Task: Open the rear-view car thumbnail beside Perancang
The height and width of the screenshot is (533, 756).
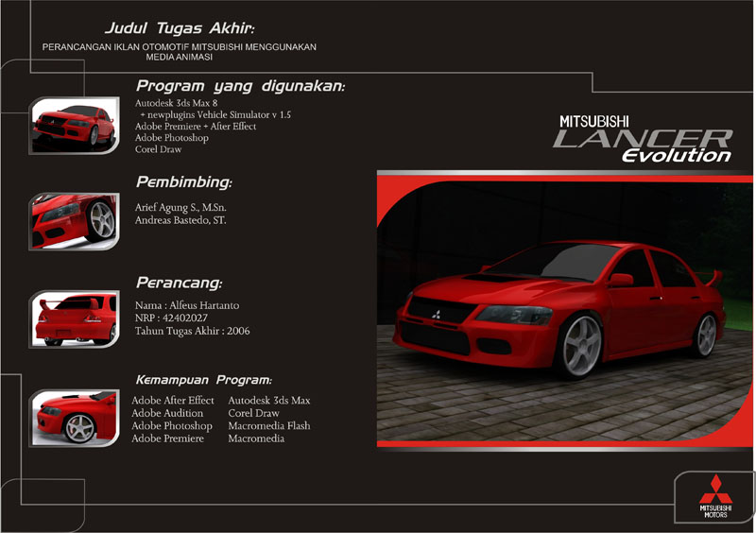Action: (74, 318)
